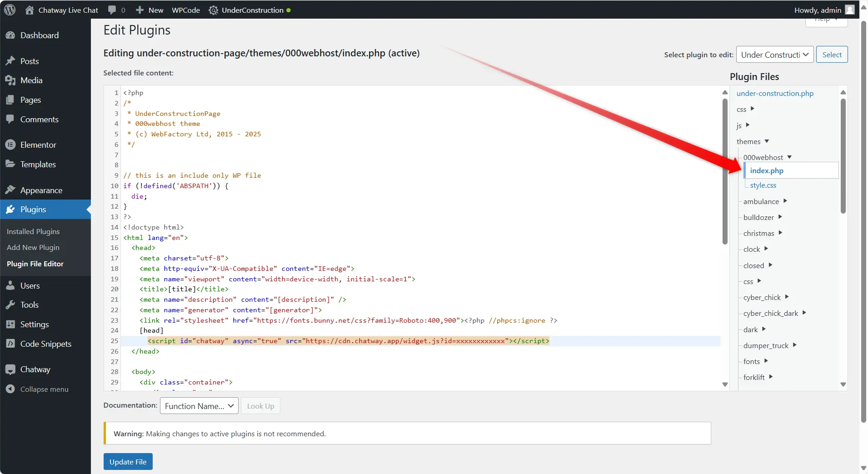This screenshot has height=474, width=868.
Task: Click the Select plugin button
Action: point(832,55)
